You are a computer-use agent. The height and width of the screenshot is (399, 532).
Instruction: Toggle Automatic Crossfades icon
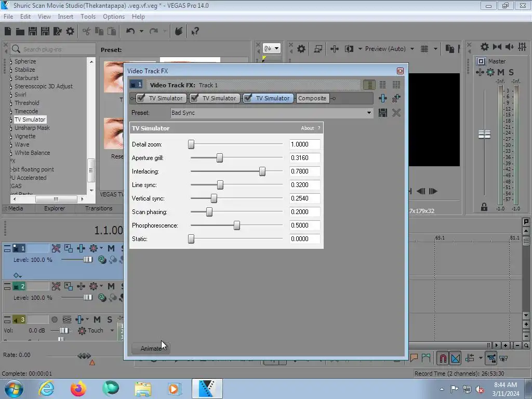pyautogui.click(x=455, y=358)
